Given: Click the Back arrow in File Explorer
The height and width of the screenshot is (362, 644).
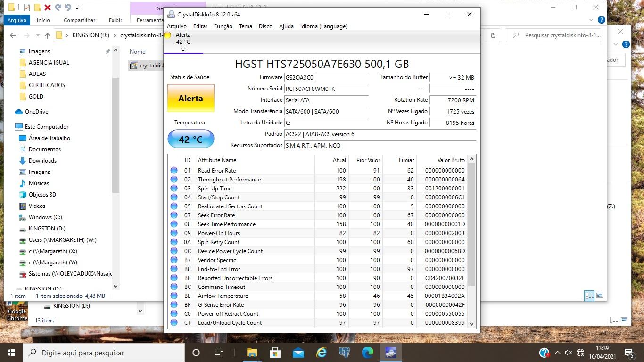Looking at the screenshot, I should click(x=13, y=35).
